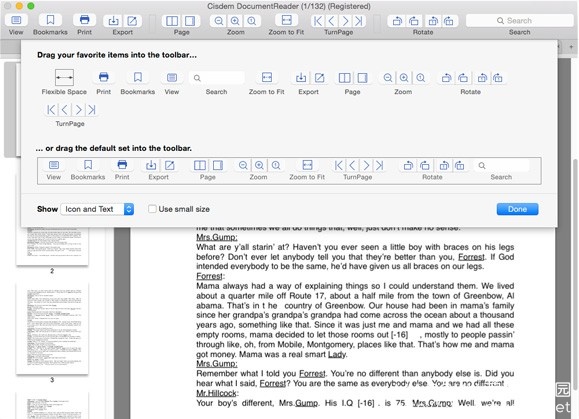Enable the 'Use small size' checkbox
The height and width of the screenshot is (419, 579).
tap(152, 209)
